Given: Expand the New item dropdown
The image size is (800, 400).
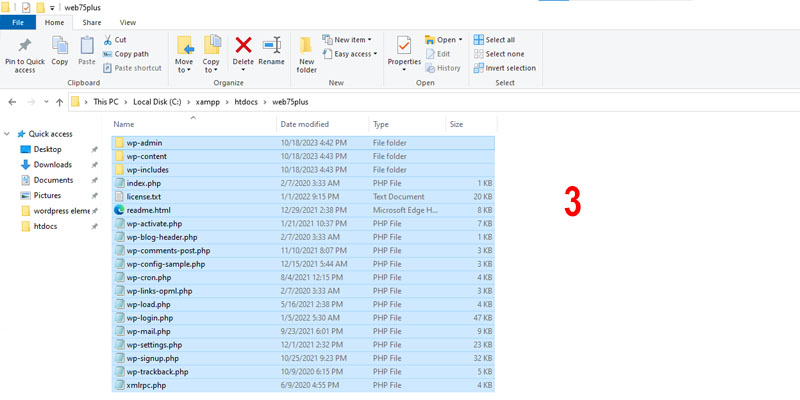Looking at the screenshot, I should [x=369, y=40].
